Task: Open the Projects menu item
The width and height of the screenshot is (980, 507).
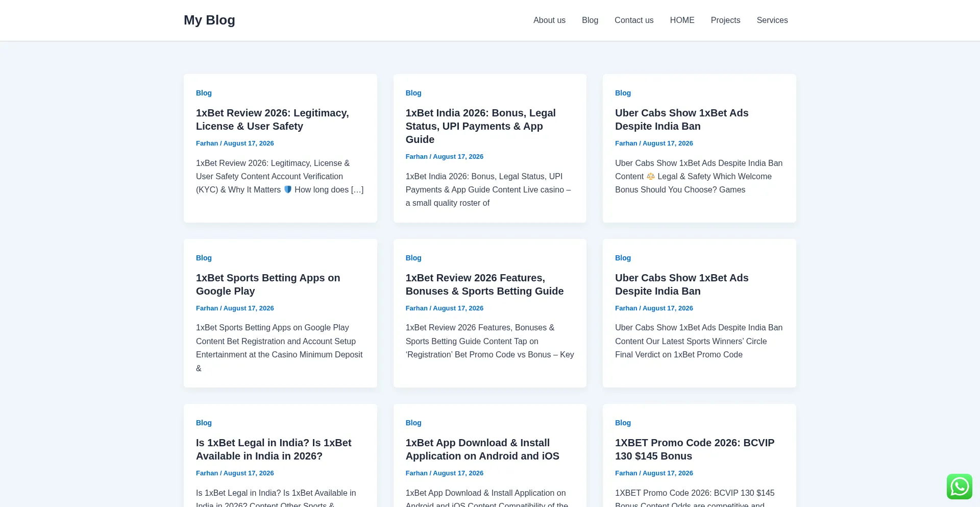Action: (725, 20)
